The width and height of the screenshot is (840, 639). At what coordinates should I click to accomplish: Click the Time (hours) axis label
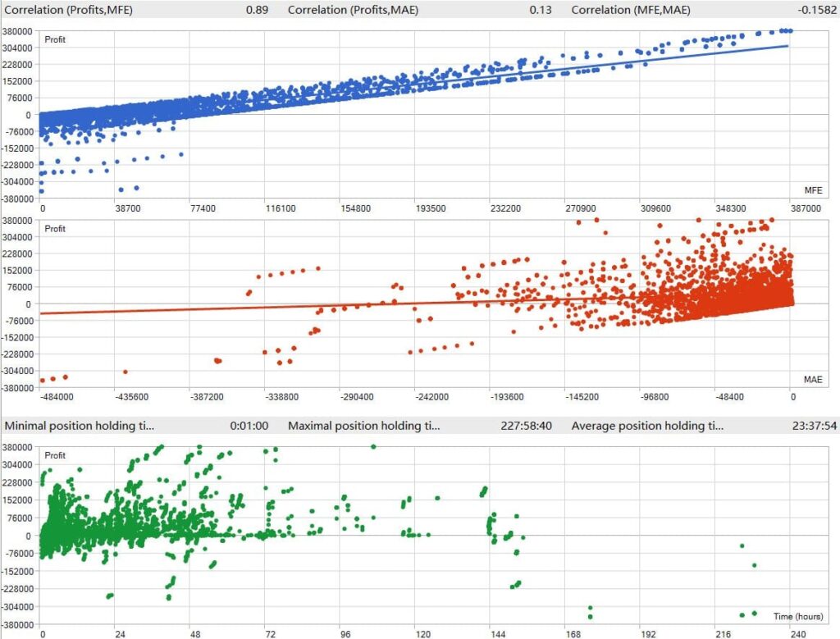point(798,615)
